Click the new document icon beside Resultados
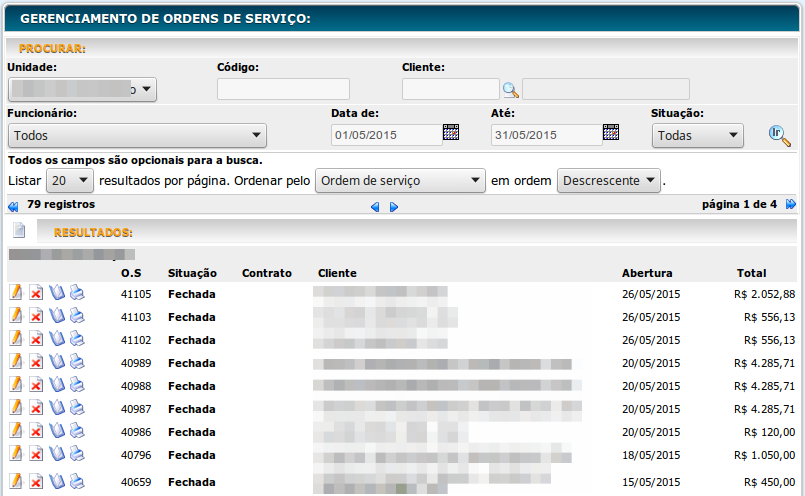This screenshot has height=496, width=805. (19, 231)
